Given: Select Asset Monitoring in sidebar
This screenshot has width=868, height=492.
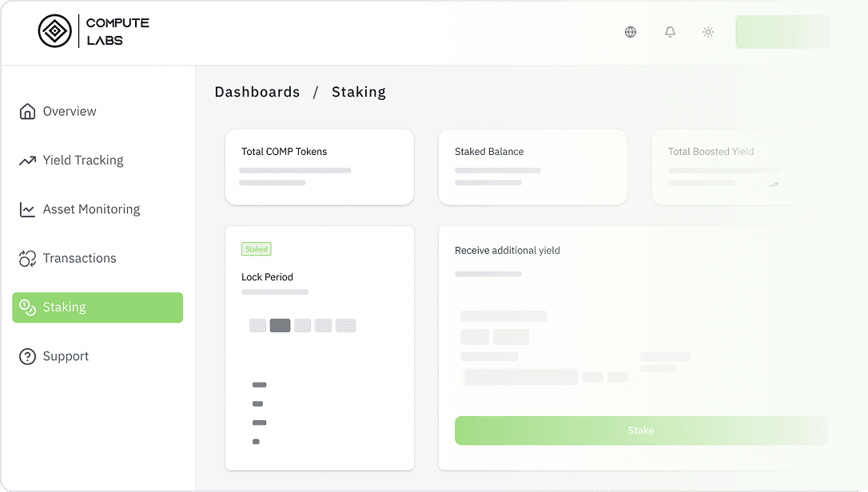Looking at the screenshot, I should click(x=98, y=209).
